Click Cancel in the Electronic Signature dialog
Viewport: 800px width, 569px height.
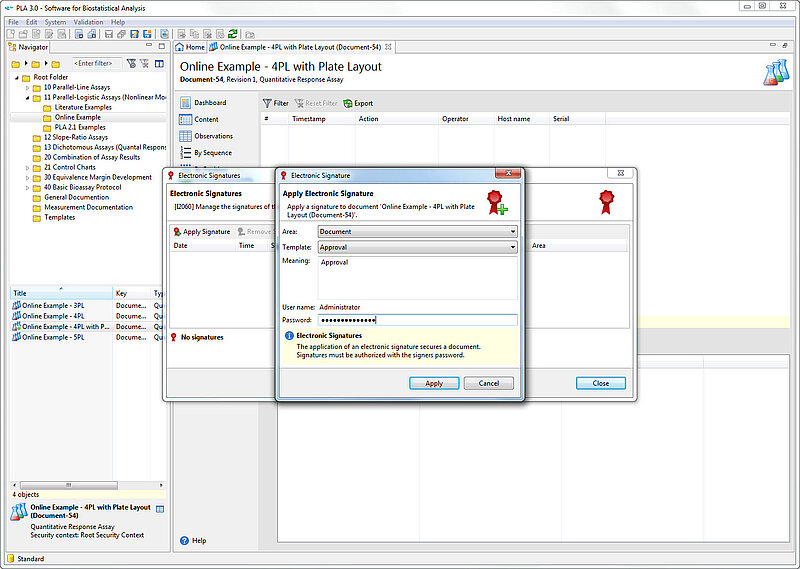(489, 383)
